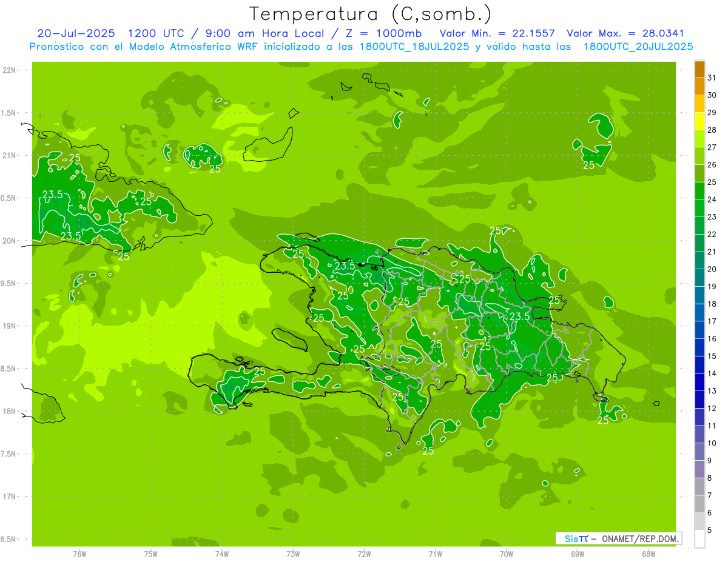Click the "71W" longitude axis label

pos(435,554)
